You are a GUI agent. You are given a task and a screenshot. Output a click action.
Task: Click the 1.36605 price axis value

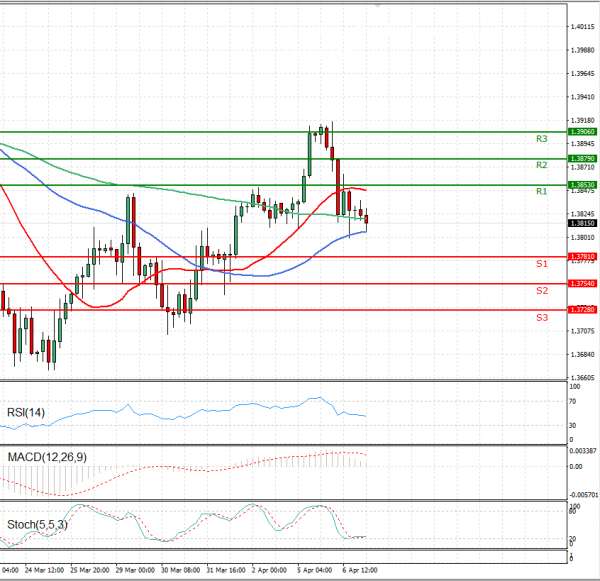pos(582,378)
